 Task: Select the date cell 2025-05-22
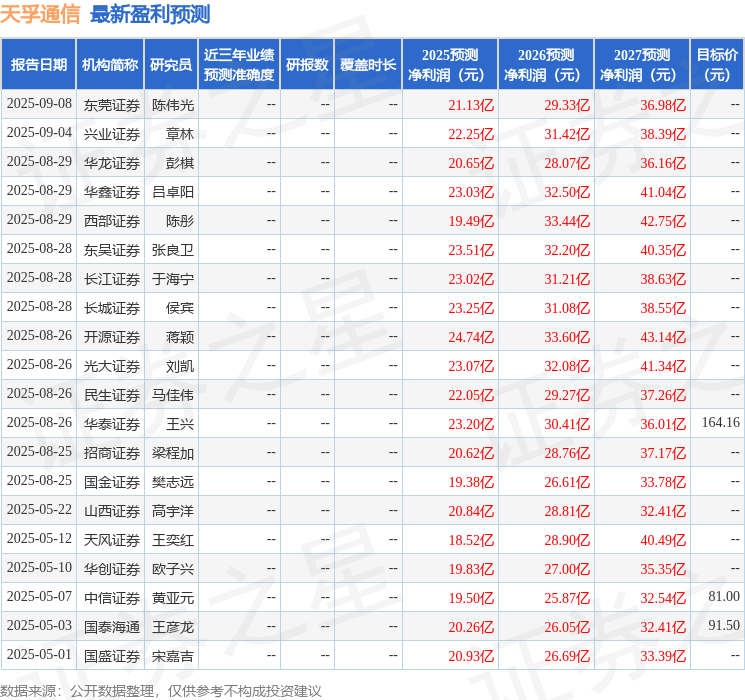(39, 510)
